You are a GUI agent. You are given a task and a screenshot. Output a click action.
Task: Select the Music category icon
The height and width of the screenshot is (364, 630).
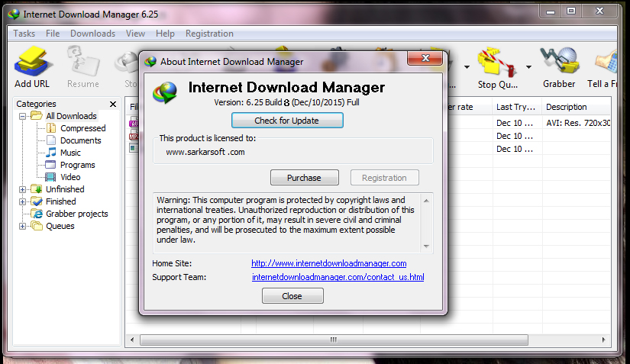51,153
